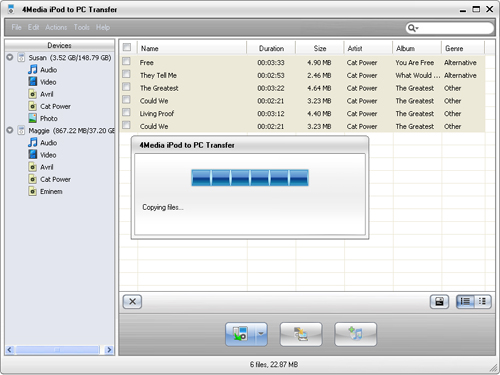This screenshot has height=375, width=500.
Task: Open the Edit menu
Action: point(33,27)
